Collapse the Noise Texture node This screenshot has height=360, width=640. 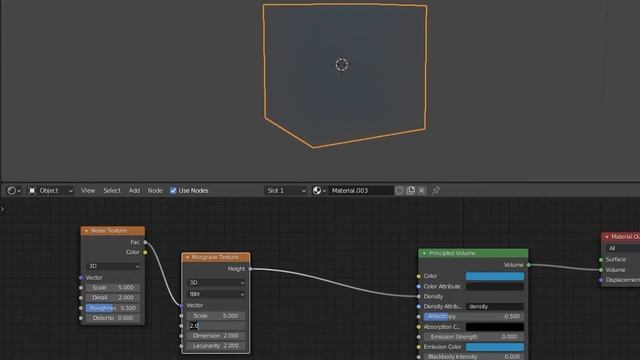(x=86, y=231)
